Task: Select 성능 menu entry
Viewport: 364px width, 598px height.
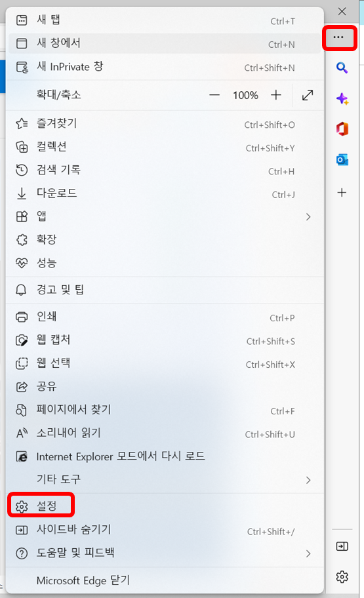Action: [165, 263]
